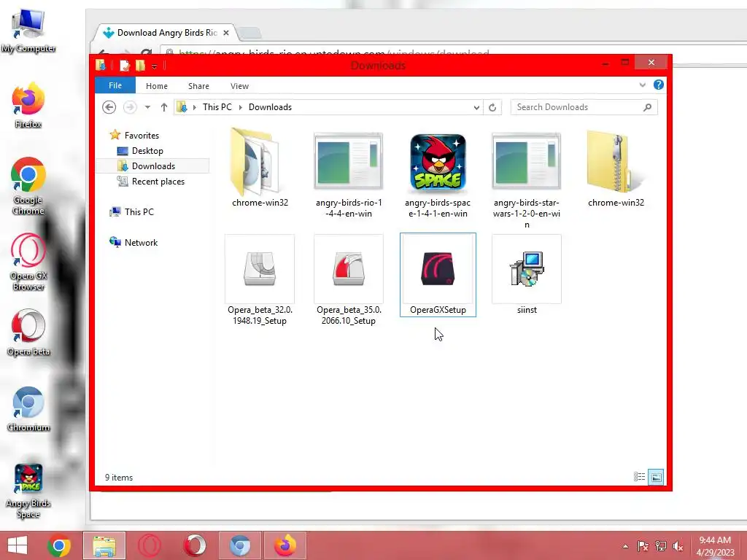Close the Download Angry Birds Rio tab

(226, 32)
